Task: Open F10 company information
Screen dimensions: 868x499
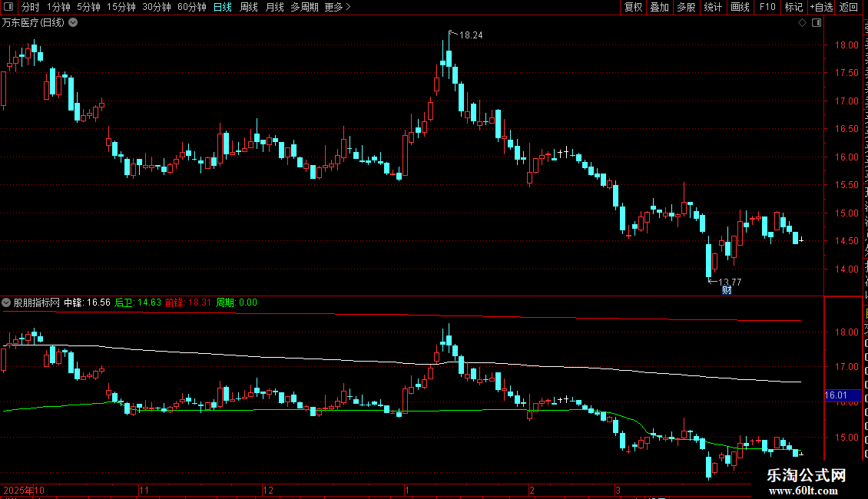Action: 767,7
